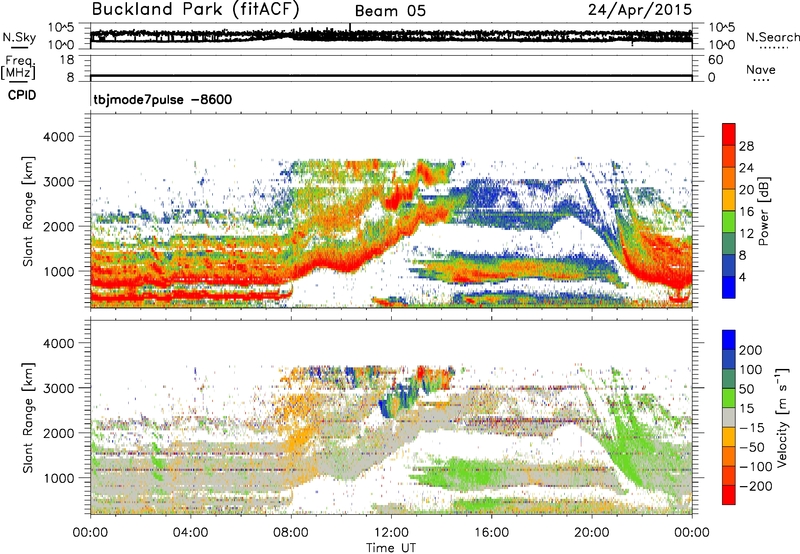This screenshot has width=800, height=554.
Task: Select "Slant Range [km]" label of power panel
Action: [x=28, y=211]
